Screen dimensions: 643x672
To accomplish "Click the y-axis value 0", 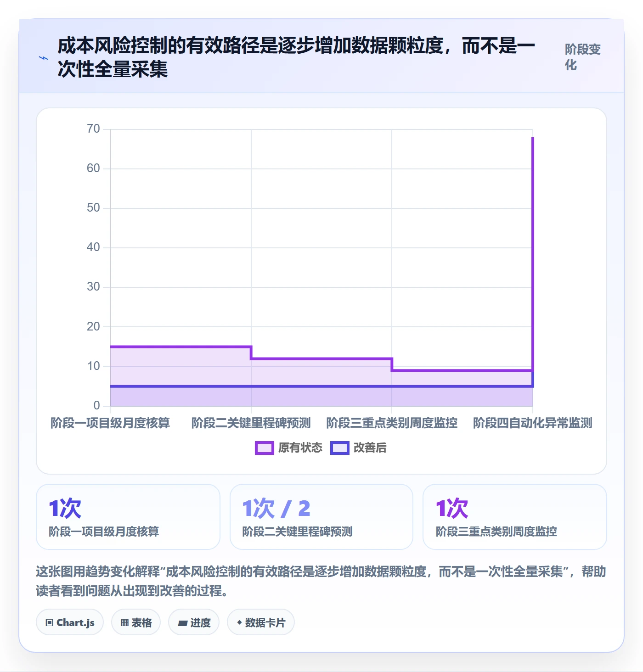I will coord(96,406).
